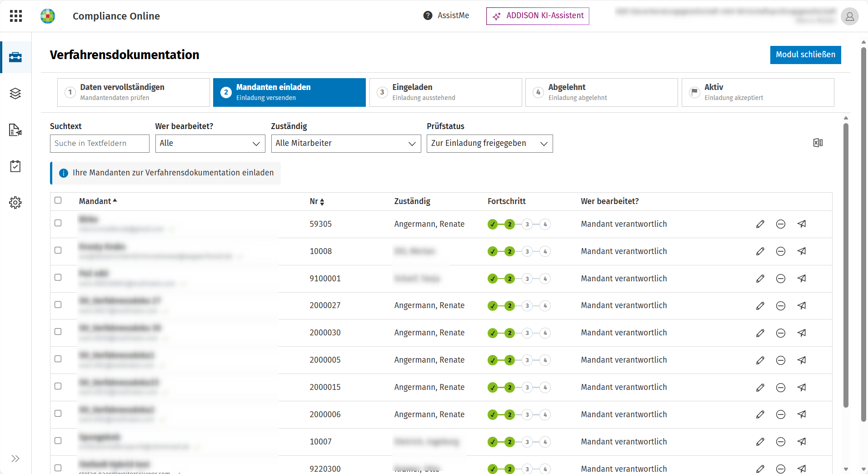The height and width of the screenshot is (474, 868).
Task: Send invitation for row 10007
Action: pos(802,442)
